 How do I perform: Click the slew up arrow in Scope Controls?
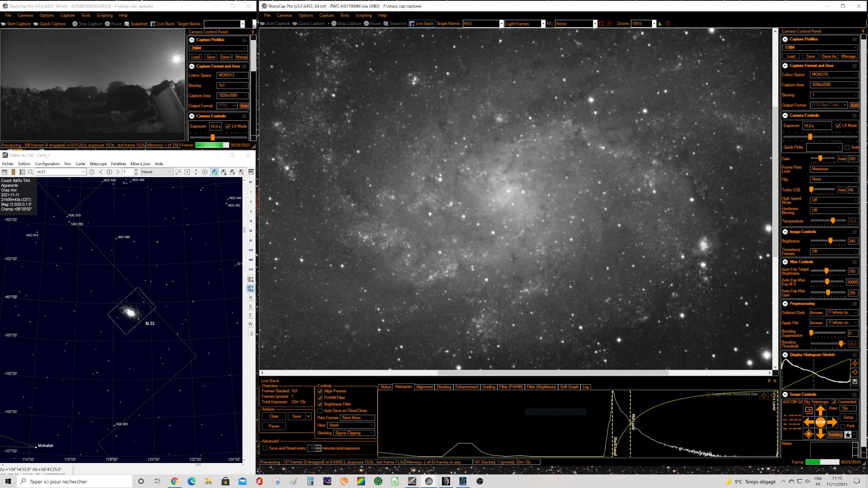(820, 410)
